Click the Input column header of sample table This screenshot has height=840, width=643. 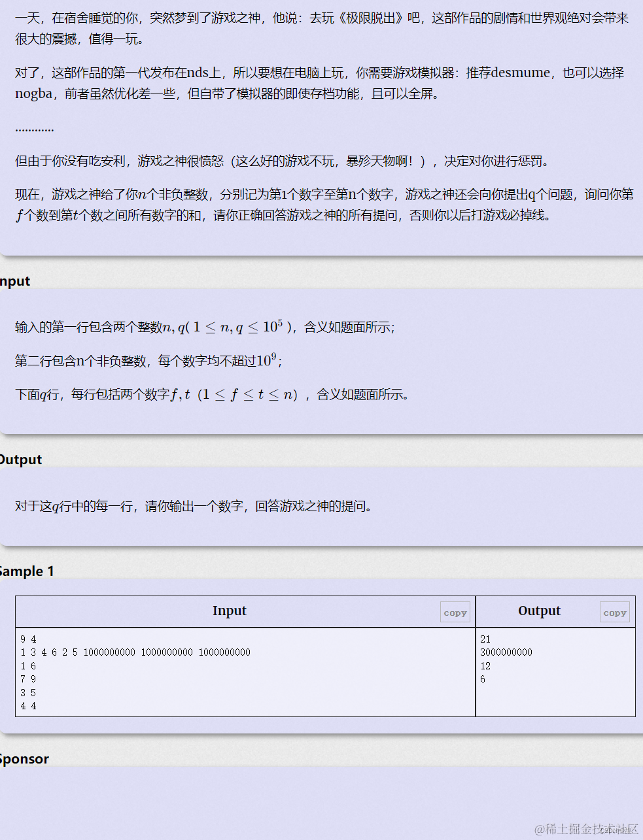[229, 611]
